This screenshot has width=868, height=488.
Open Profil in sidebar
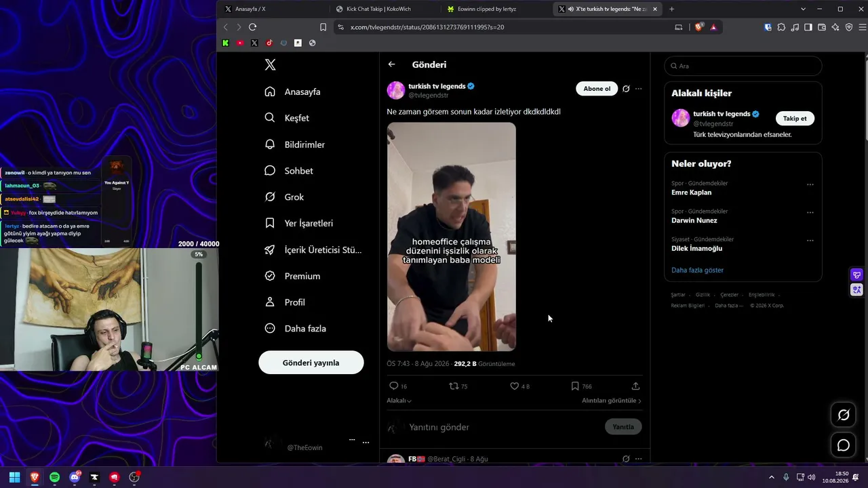[x=285, y=302]
